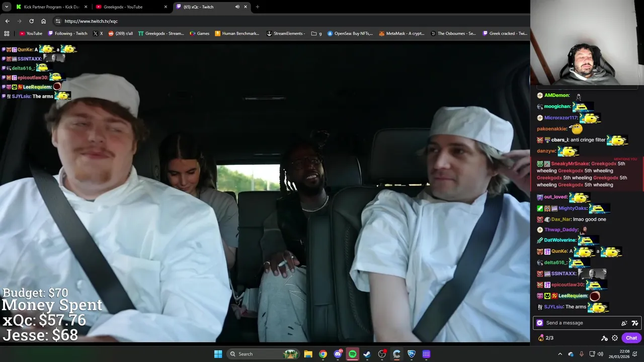The width and height of the screenshot is (644, 362).
Task: Open the Human Benchmark bookmark
Action: [x=237, y=34]
